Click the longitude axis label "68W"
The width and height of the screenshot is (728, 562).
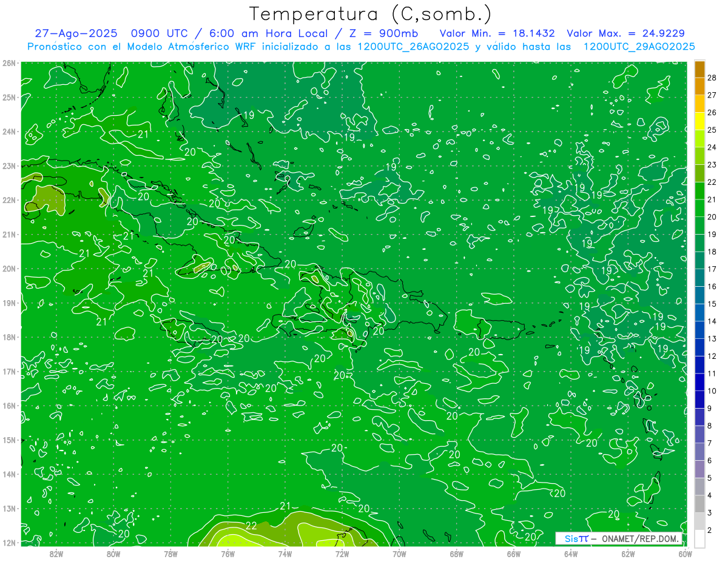click(456, 554)
